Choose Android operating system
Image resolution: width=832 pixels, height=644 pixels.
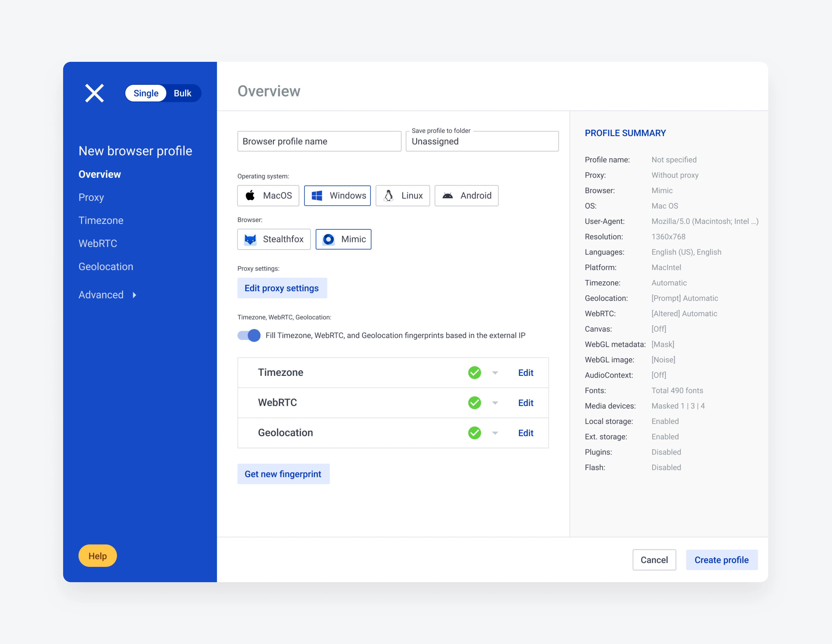pyautogui.click(x=466, y=196)
